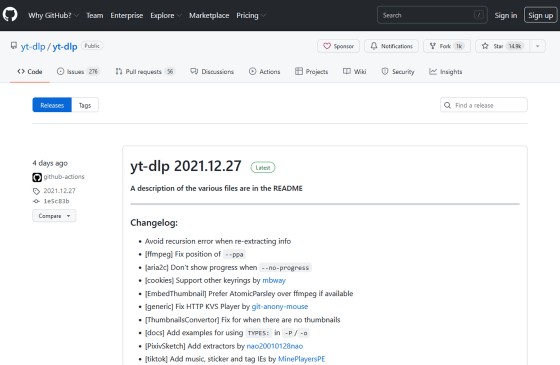Open the Pull requests tab
560x365 pixels.
145,71
